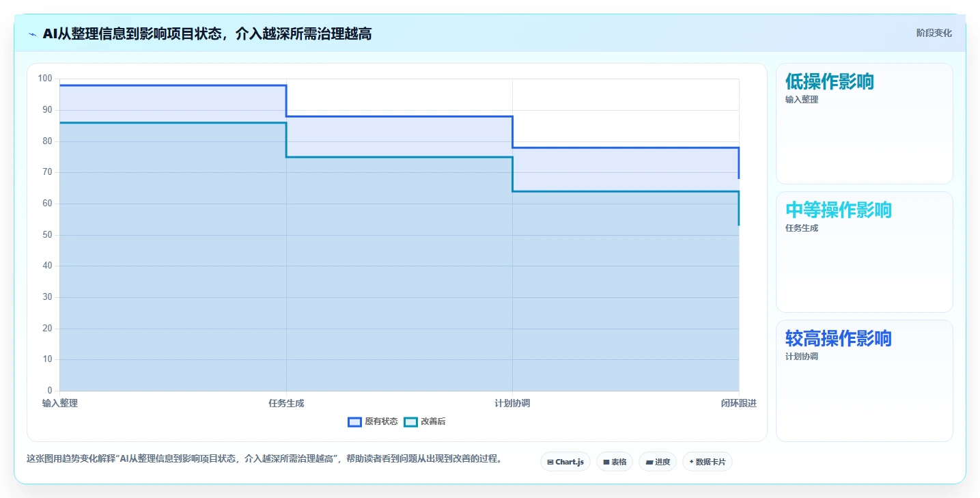Click the chart title text starting AI从整理信息
Screen dimensions: 980x498
coord(207,33)
